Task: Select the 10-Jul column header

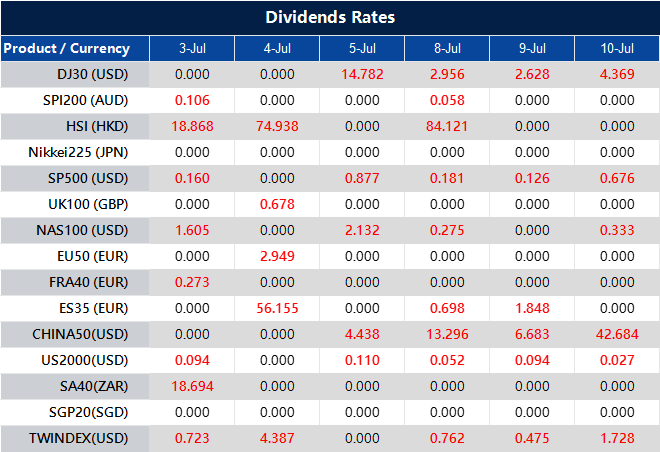Action: click(x=617, y=48)
